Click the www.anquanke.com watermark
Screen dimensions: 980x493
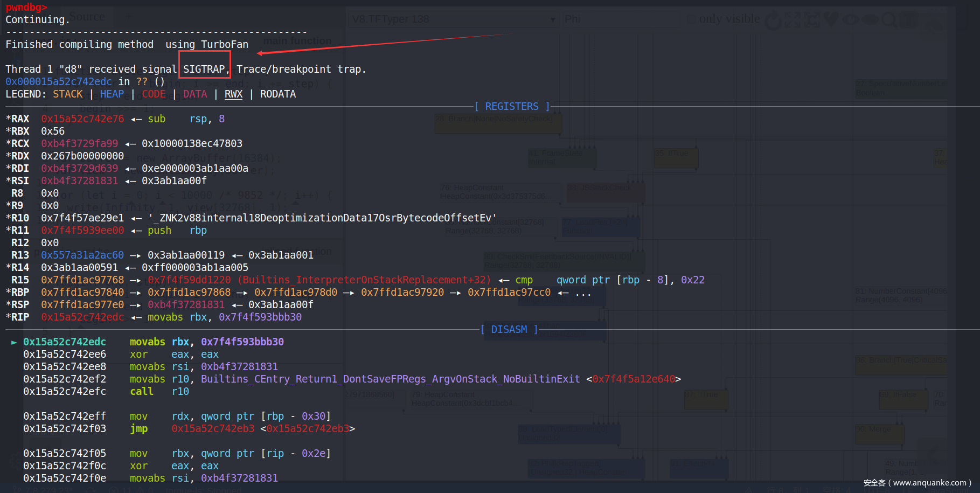917,483
